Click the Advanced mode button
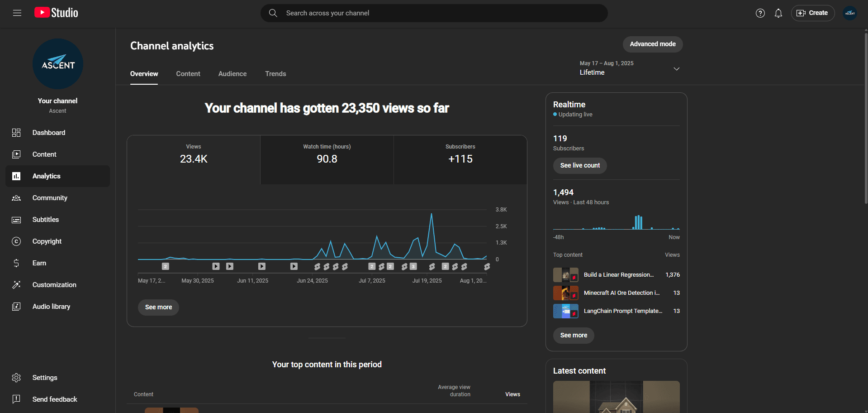 (652, 44)
